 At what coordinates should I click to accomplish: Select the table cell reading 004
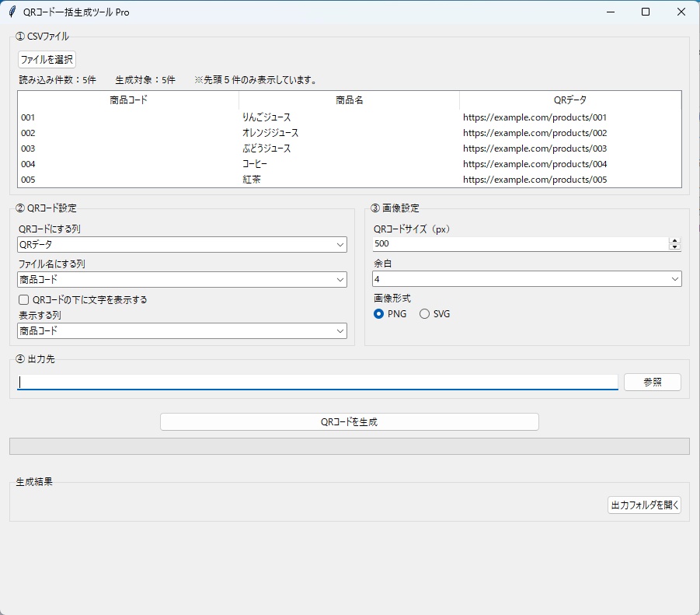pyautogui.click(x=28, y=164)
